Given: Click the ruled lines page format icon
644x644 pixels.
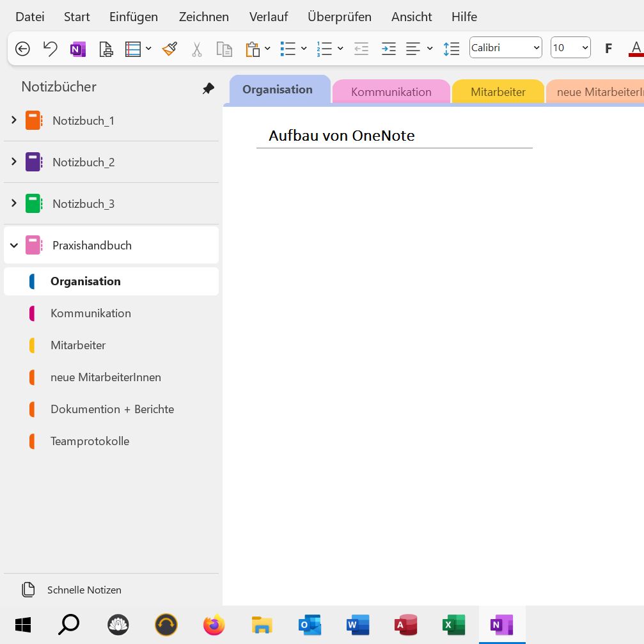Looking at the screenshot, I should click(133, 49).
